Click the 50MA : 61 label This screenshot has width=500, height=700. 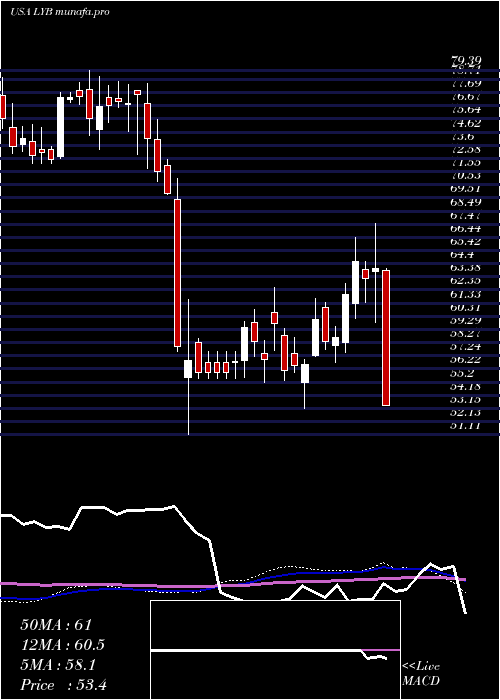tap(56, 625)
